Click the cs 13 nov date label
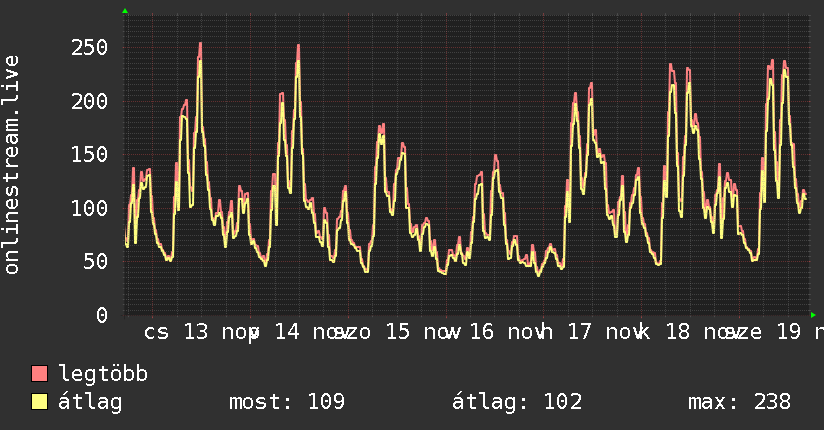Viewport: 824px width, 430px height. 200,332
